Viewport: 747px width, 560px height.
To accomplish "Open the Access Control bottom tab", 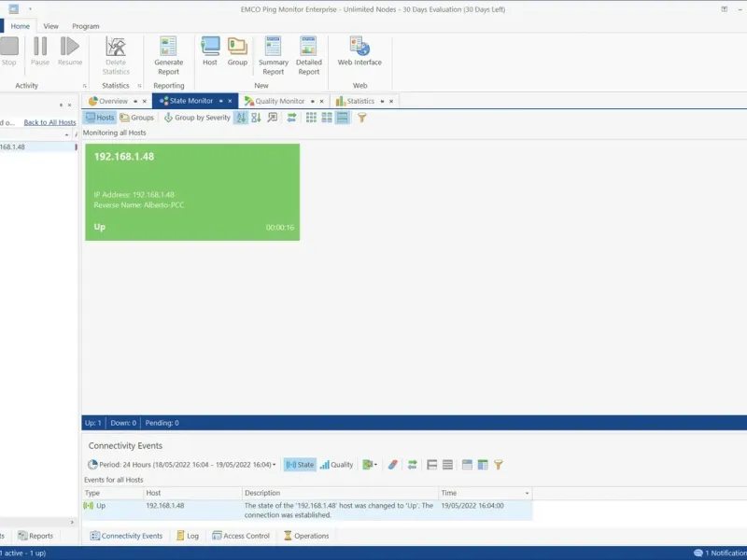I will [x=241, y=536].
